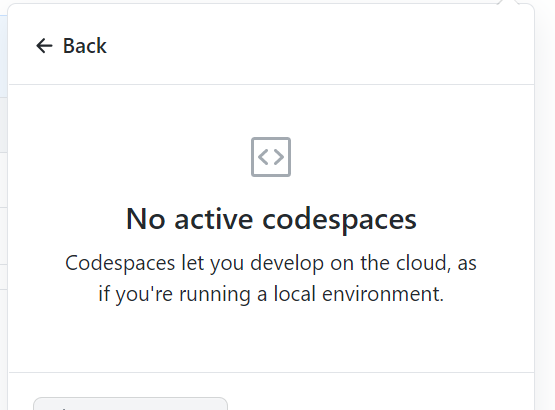Click the word 'codespaces' in the bold heading
Image resolution: width=555 pixels, height=410 pixels.
(339, 220)
